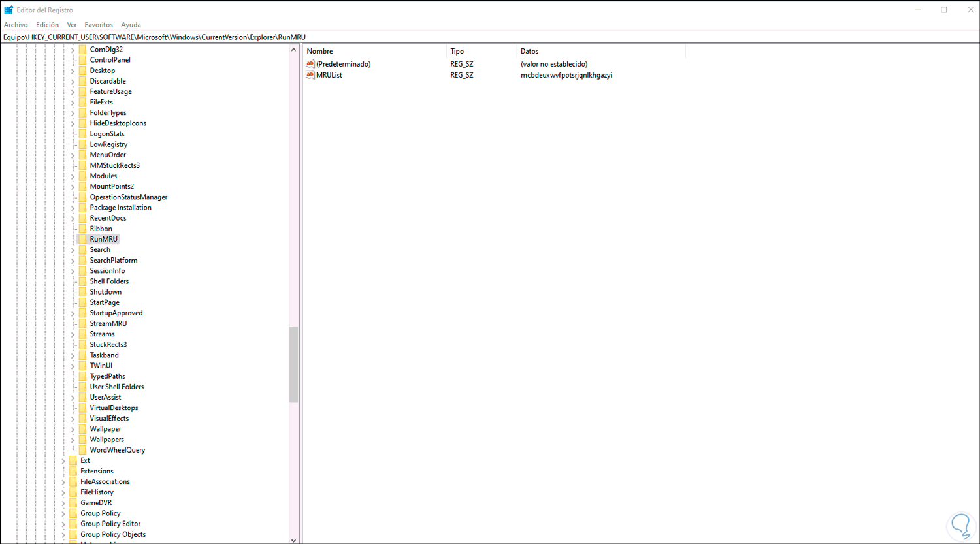Open the Ver menu

[72, 24]
